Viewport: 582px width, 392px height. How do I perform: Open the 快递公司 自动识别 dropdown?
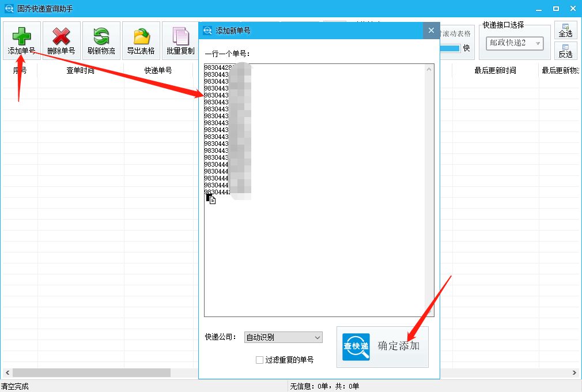283,337
